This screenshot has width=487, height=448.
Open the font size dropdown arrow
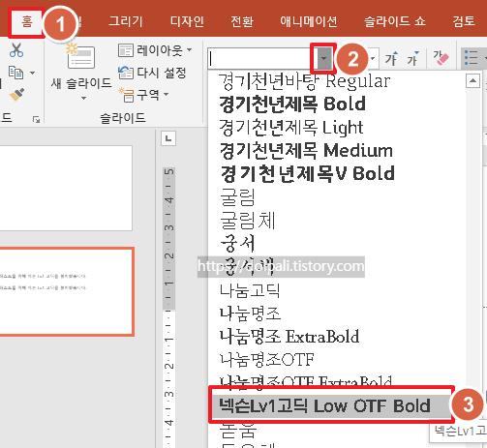click(373, 59)
